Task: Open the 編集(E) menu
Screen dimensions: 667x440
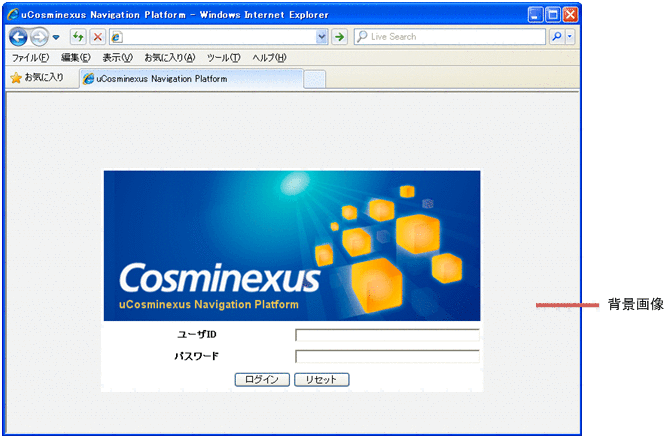Action: coord(76,57)
